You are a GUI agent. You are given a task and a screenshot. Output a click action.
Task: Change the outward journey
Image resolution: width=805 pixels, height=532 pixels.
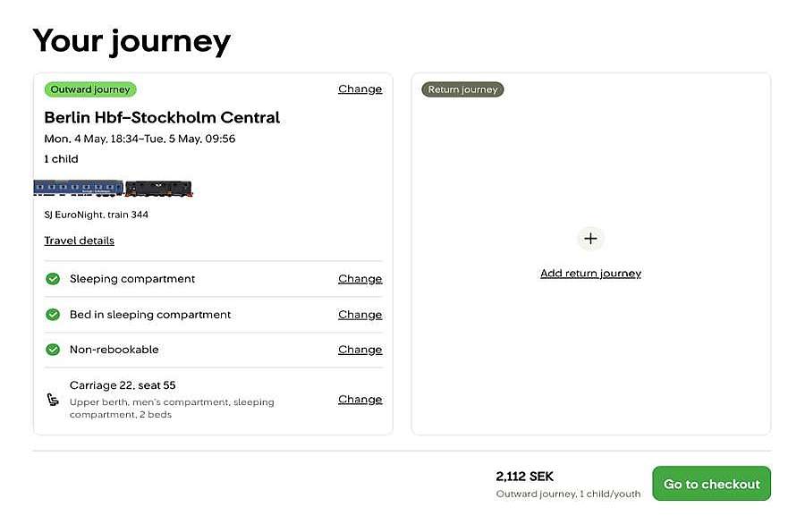pyautogui.click(x=360, y=89)
